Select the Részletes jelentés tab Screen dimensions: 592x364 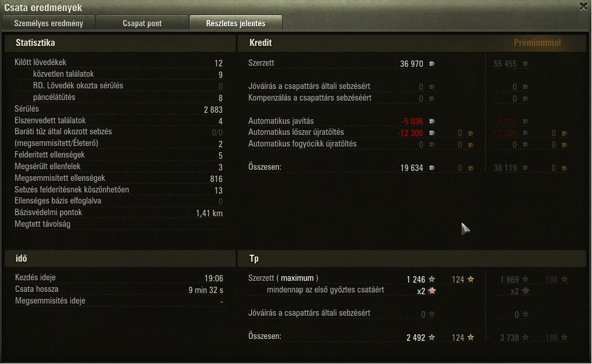(x=236, y=23)
